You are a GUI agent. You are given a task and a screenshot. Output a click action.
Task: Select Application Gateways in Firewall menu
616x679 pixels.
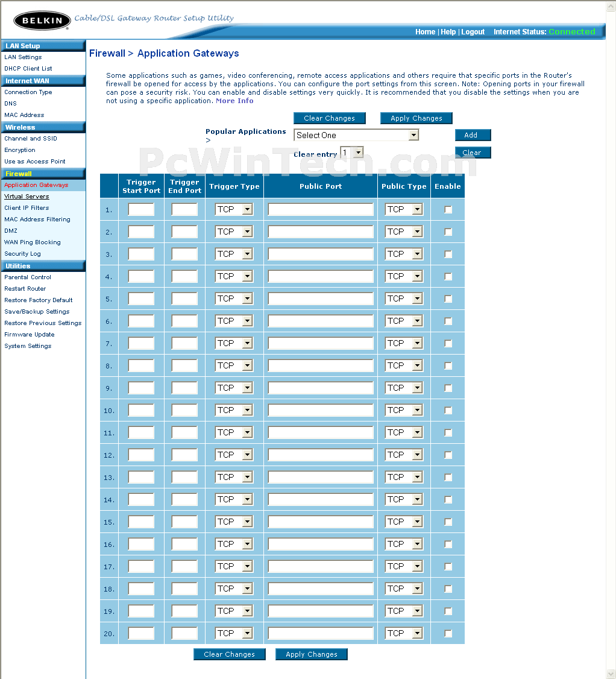point(36,185)
